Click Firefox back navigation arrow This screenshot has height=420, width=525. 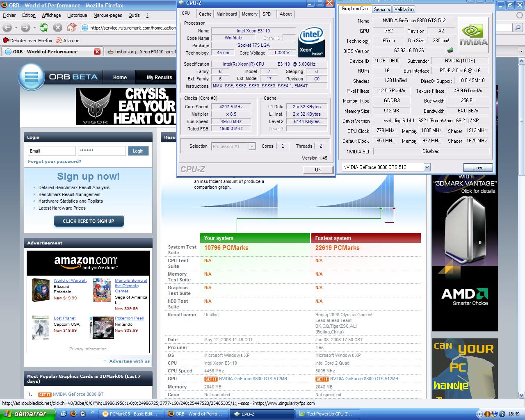click(x=7, y=28)
